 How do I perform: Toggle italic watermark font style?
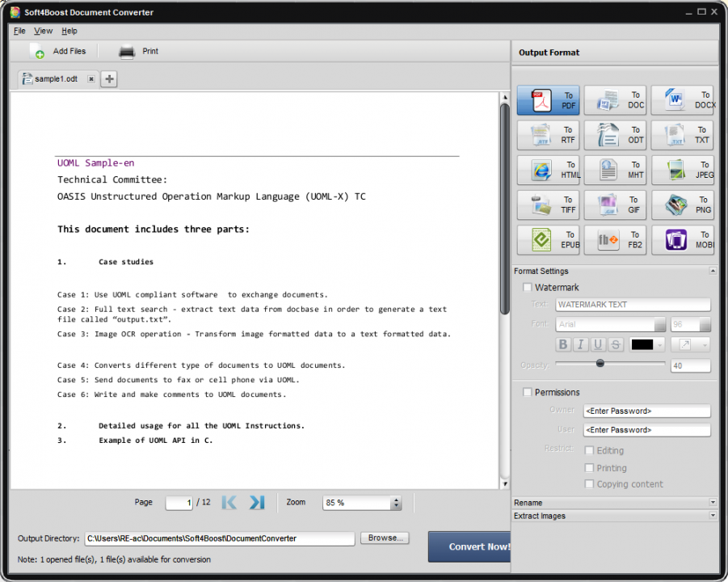tap(580, 344)
